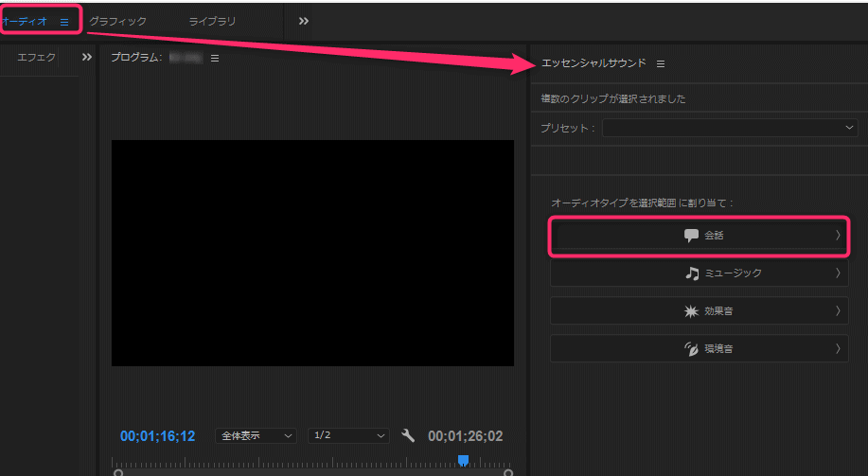Click the wrench settings icon
Viewport: 868px width, 476px height.
pyautogui.click(x=409, y=435)
